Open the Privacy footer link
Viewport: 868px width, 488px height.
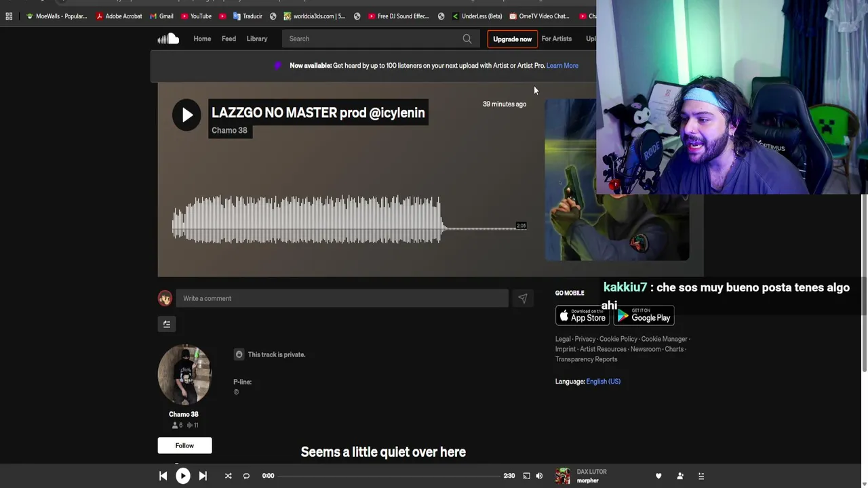585,339
